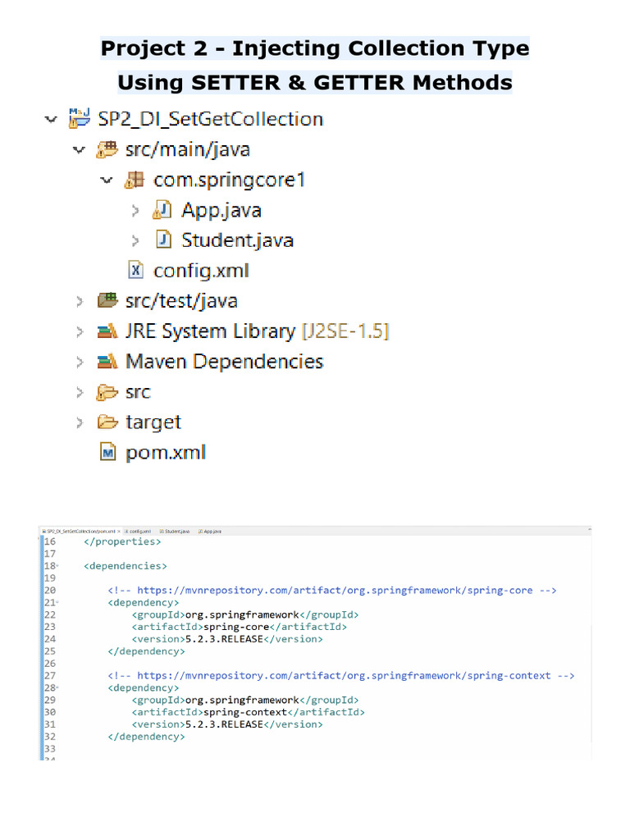Viewport: 630px width, 840px height.
Task: Click the JRE System Library icon
Action: coord(107,331)
